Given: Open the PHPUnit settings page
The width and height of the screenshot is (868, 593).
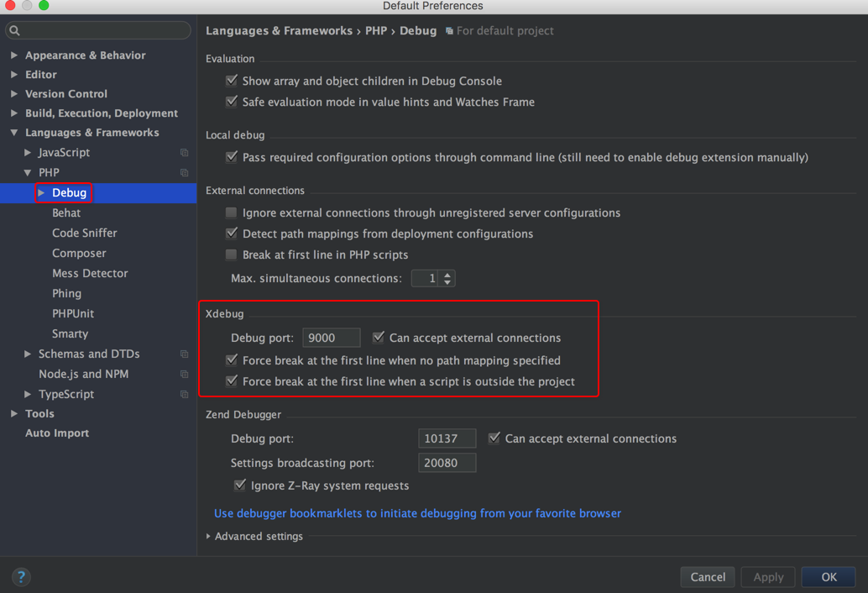Looking at the screenshot, I should tap(73, 313).
